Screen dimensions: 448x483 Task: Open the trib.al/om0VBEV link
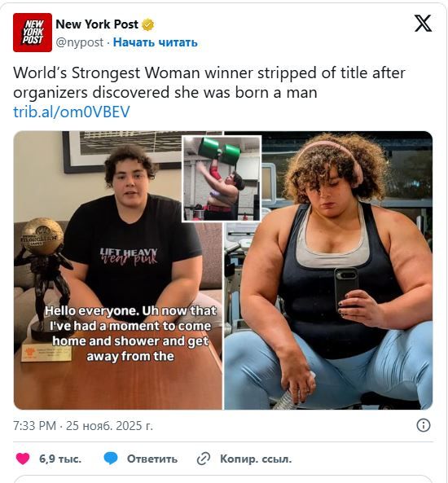(72, 112)
